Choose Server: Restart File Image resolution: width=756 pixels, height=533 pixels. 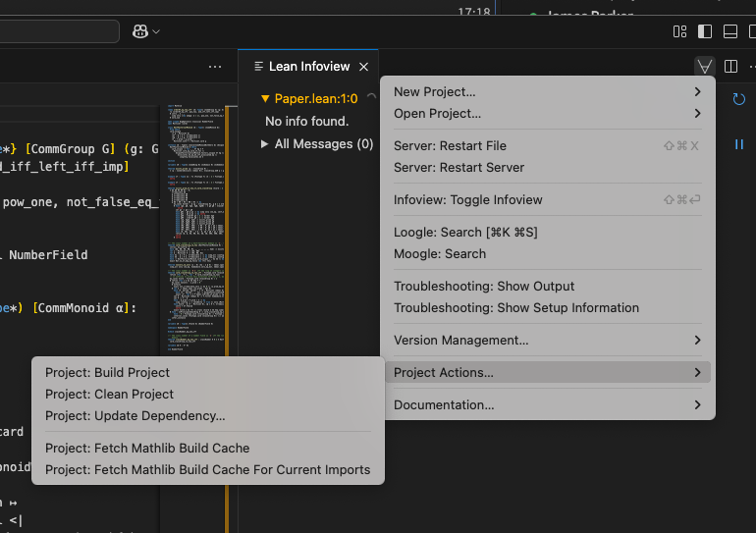pos(450,145)
